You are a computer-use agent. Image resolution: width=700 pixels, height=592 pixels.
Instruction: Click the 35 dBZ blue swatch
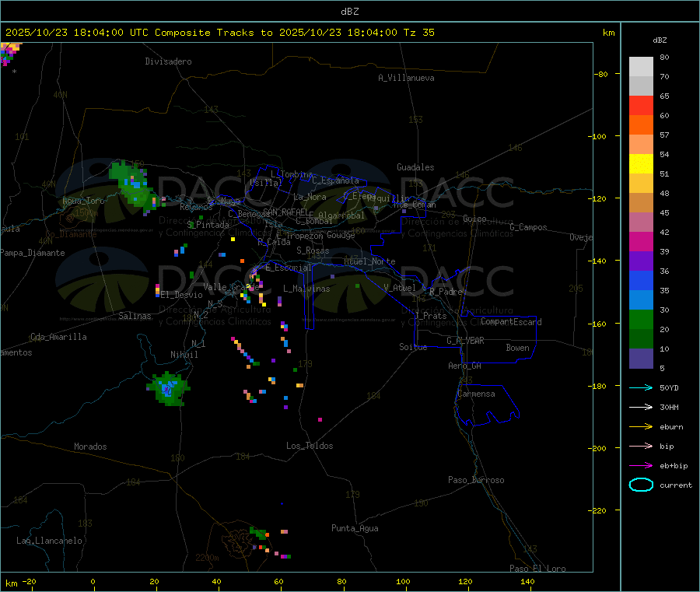(x=641, y=280)
